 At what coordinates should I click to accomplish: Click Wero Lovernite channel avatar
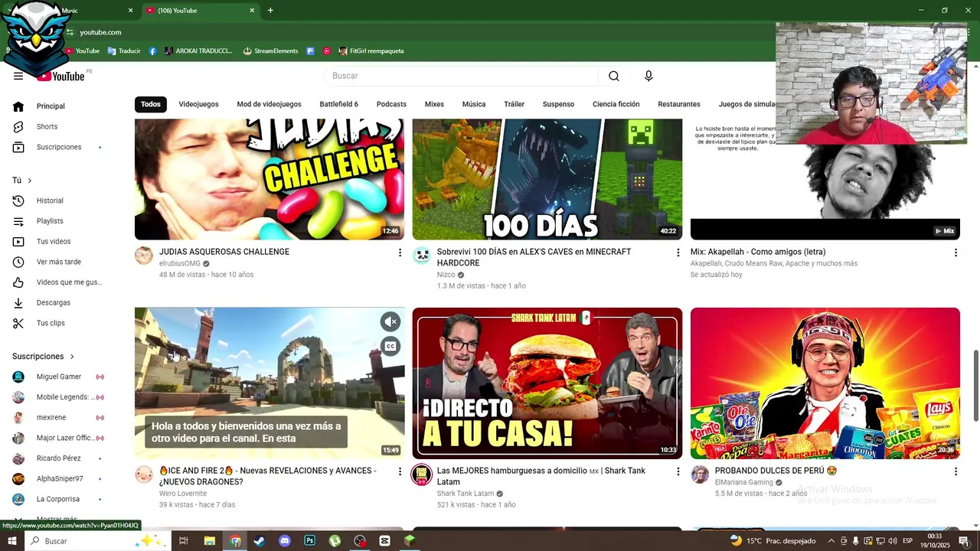click(144, 474)
